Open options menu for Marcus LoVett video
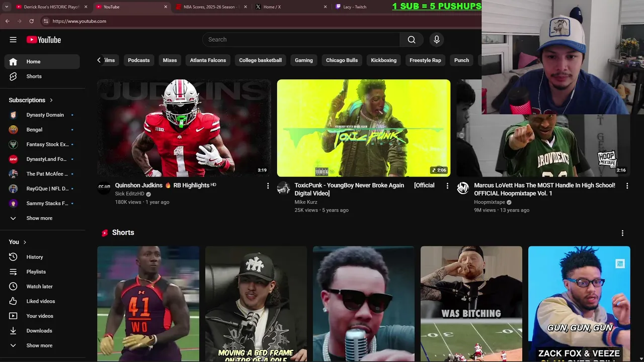The width and height of the screenshot is (644, 362). pos(627,186)
